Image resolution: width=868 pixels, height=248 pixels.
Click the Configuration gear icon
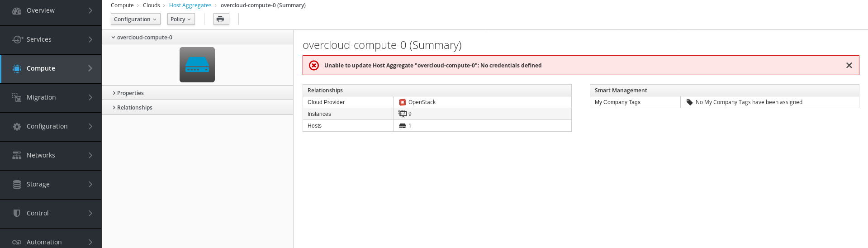point(17,126)
